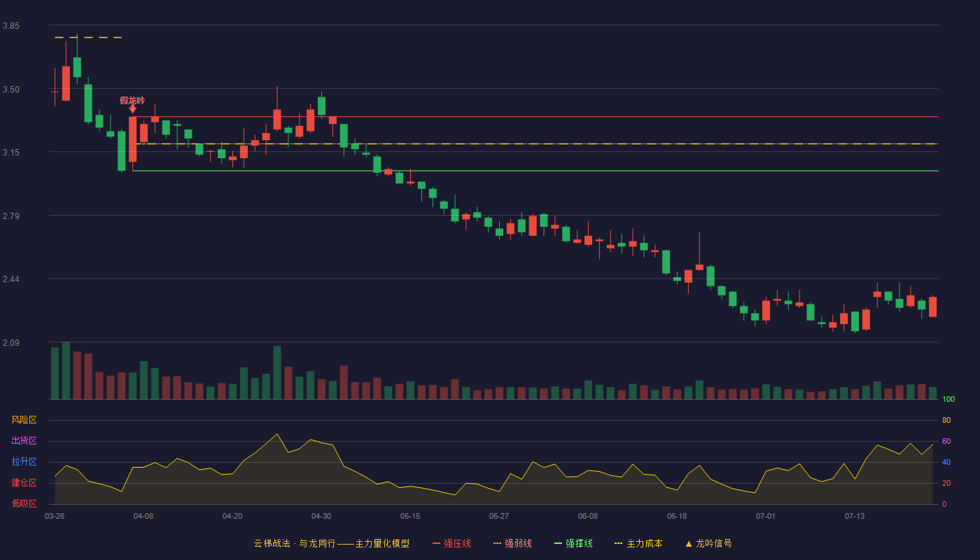Click the 拉升区 zone label
The width and height of the screenshot is (980, 560).
click(x=24, y=462)
